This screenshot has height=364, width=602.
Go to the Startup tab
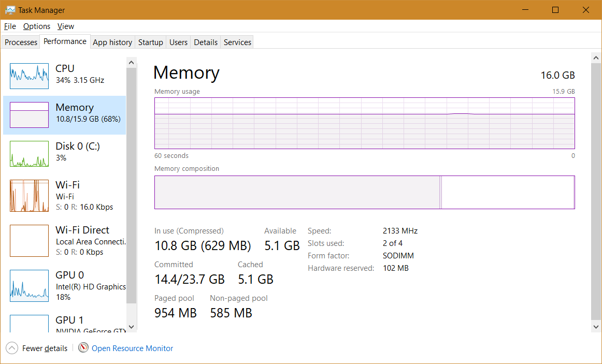(x=151, y=42)
